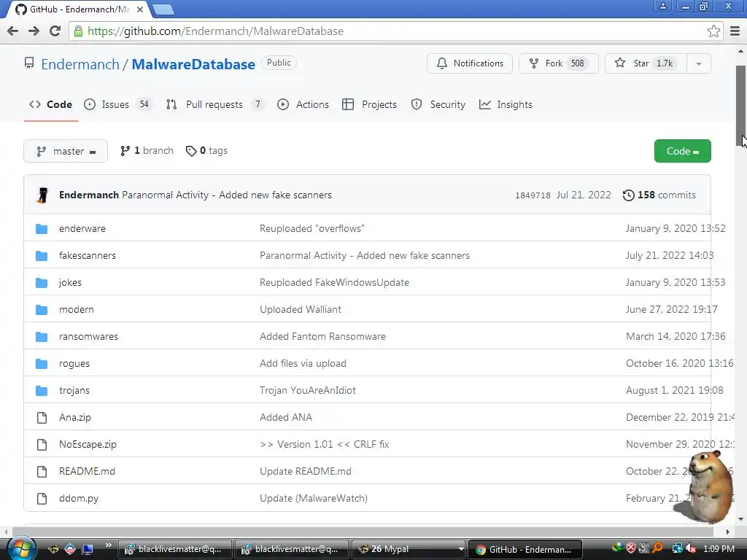The image size is (747, 560).
Task: Switch to the 26 Mypal taskbar button
Action: click(409, 549)
